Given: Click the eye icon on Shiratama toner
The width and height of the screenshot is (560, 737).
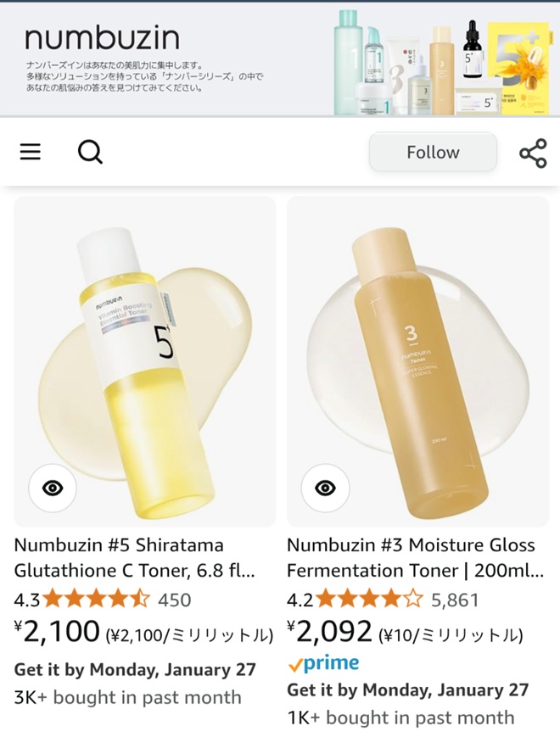Looking at the screenshot, I should pos(53,488).
